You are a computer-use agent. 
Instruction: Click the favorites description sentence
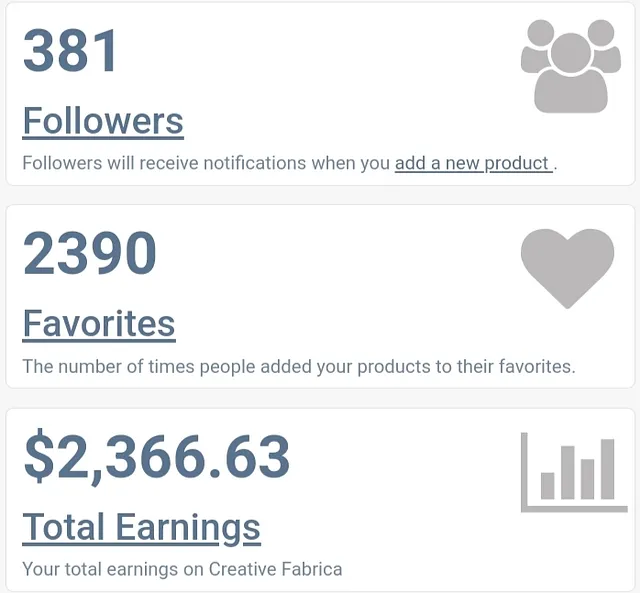pos(299,366)
